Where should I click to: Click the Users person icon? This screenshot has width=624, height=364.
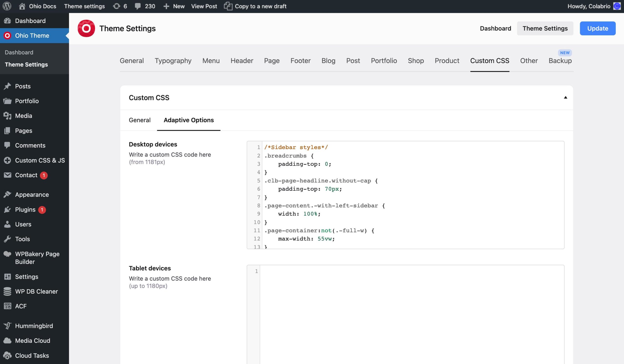click(x=7, y=224)
